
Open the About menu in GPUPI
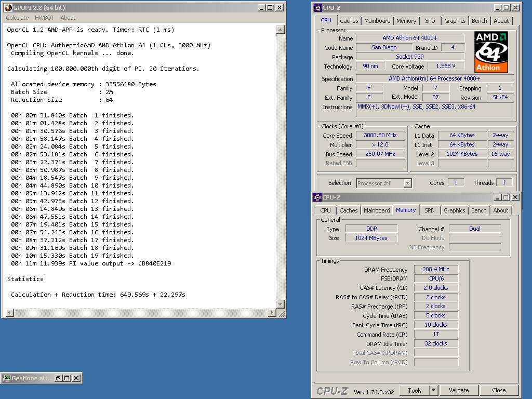pos(68,18)
